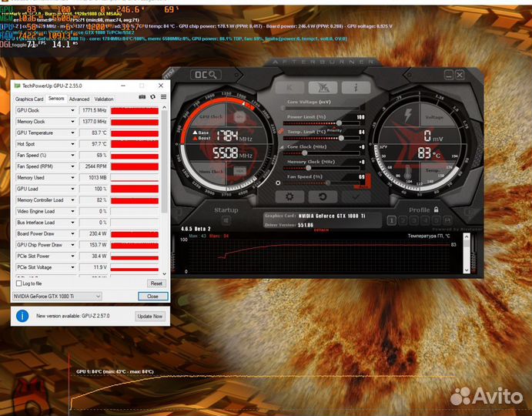
Task: Click the GPU-Z Reset button
Action: coord(156,283)
